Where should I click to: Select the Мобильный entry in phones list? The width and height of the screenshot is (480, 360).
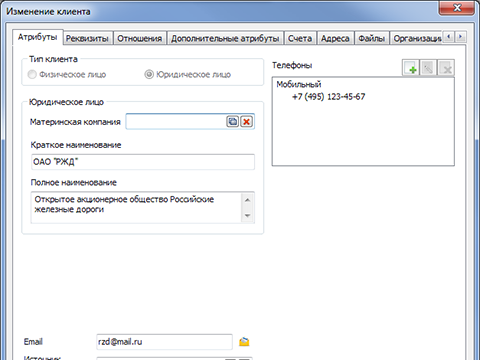299,84
